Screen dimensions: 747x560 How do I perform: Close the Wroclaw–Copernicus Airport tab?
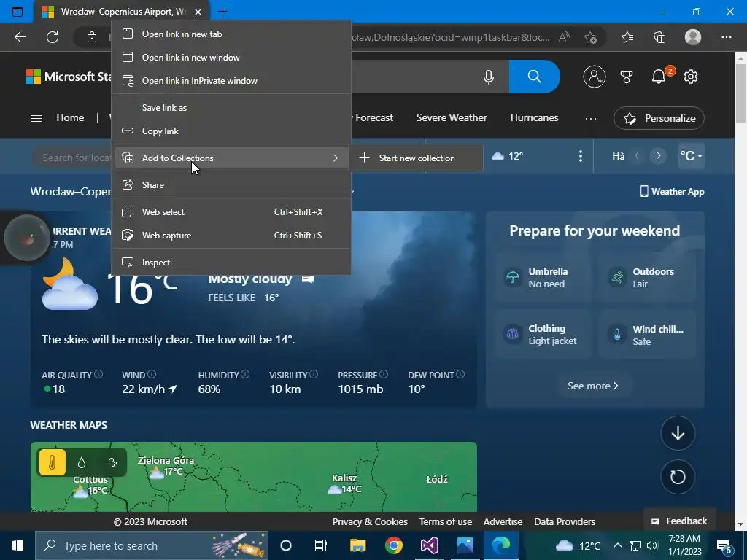pos(198,12)
